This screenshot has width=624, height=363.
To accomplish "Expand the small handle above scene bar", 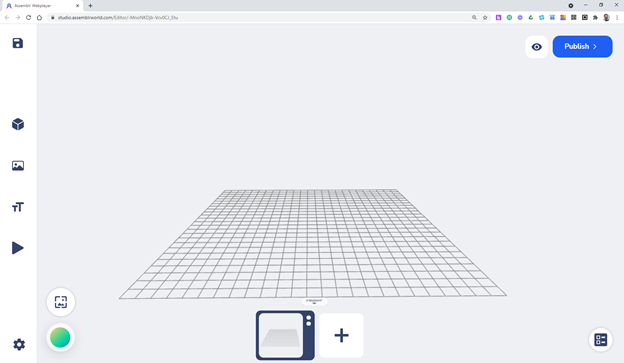I will pos(314,302).
